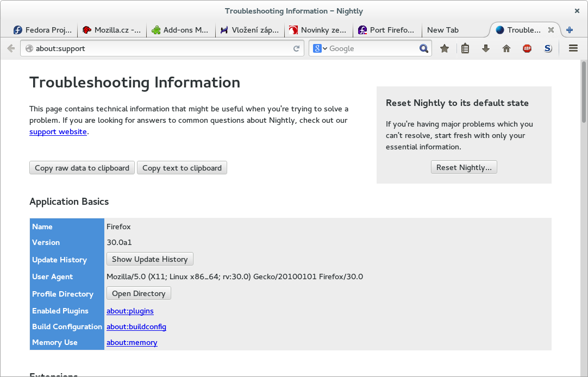Screen dimensions: 588x377
Task: Switch to the Fedora Project tab
Action: (x=42, y=30)
